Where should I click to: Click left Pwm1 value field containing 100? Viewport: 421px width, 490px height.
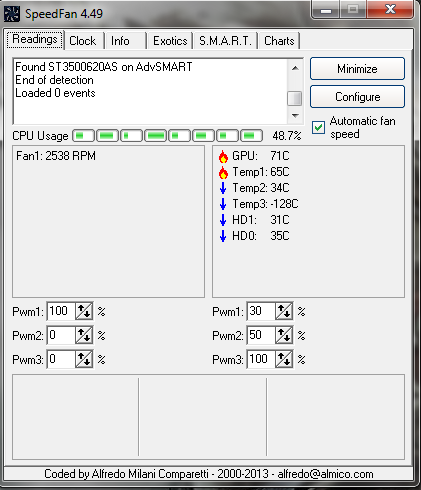[x=61, y=311]
